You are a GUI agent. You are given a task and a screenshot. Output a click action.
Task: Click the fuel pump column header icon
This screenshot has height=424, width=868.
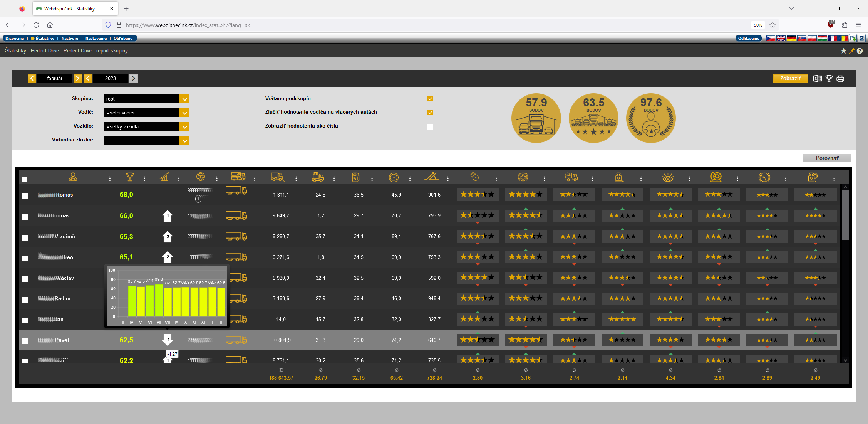point(355,177)
